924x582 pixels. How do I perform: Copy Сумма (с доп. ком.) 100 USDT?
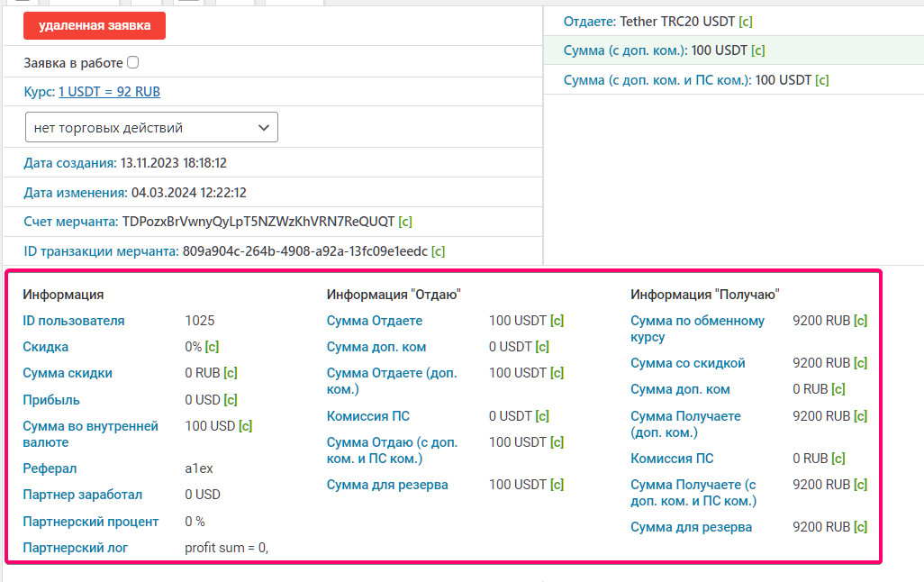[x=757, y=50]
